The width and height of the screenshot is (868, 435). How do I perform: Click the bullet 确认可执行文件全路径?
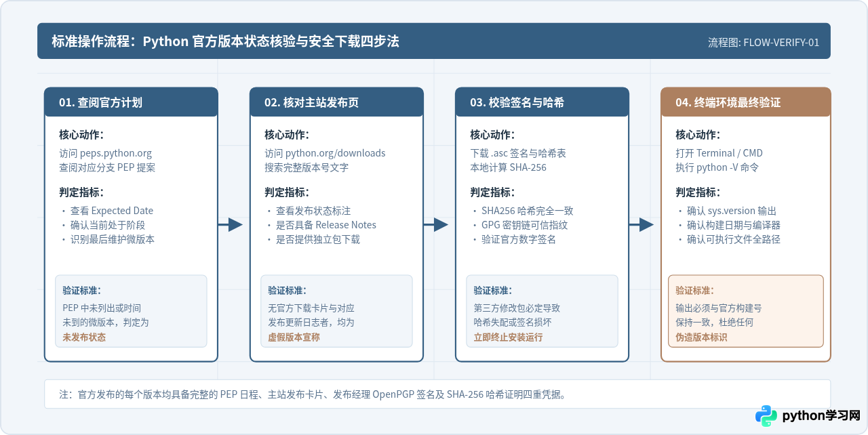point(734,239)
